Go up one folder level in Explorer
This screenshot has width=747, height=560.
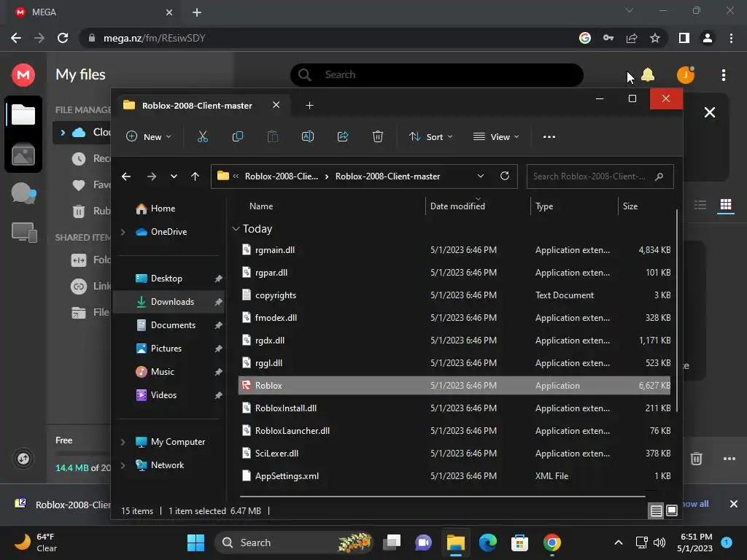click(x=195, y=176)
